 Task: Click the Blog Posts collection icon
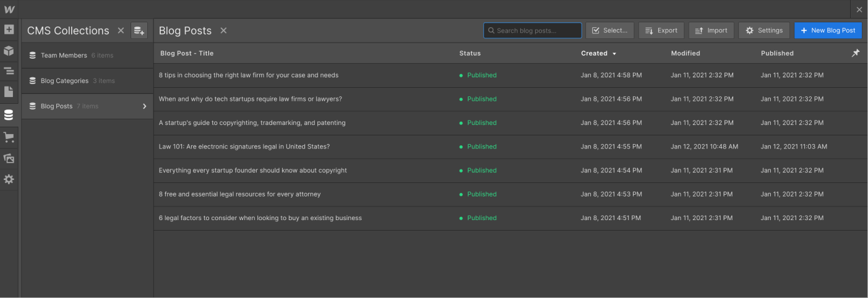pyautogui.click(x=33, y=106)
